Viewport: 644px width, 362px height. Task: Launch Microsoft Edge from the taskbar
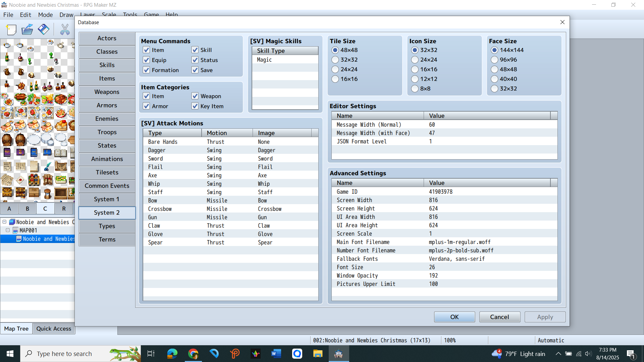tap(172, 353)
